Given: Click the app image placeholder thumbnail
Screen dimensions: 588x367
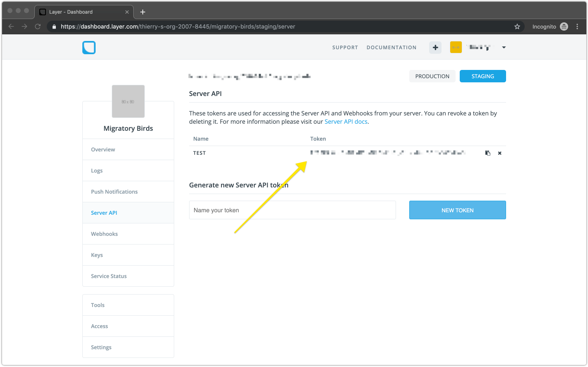Looking at the screenshot, I should tap(128, 101).
